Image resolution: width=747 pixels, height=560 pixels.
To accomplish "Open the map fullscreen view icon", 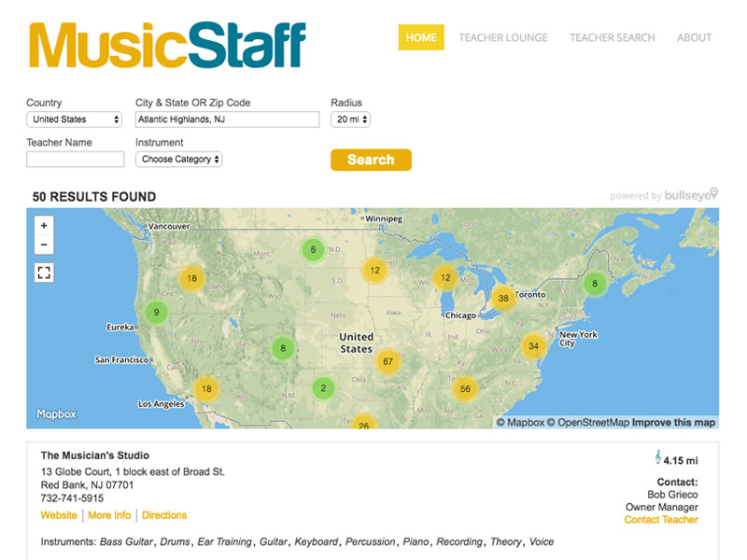I will [44, 274].
